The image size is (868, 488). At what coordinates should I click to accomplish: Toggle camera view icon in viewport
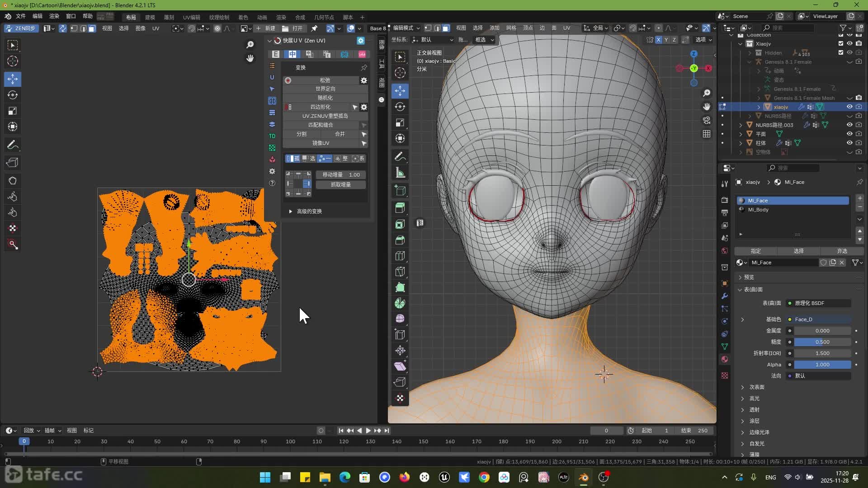click(707, 120)
